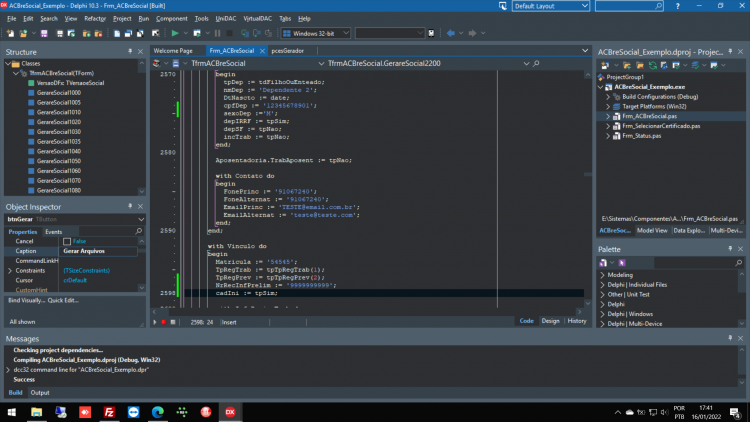Click the device icon beside the empty combo box
Image resolution: width=750 pixels, height=422 pixels.
pyautogui.click(x=431, y=33)
